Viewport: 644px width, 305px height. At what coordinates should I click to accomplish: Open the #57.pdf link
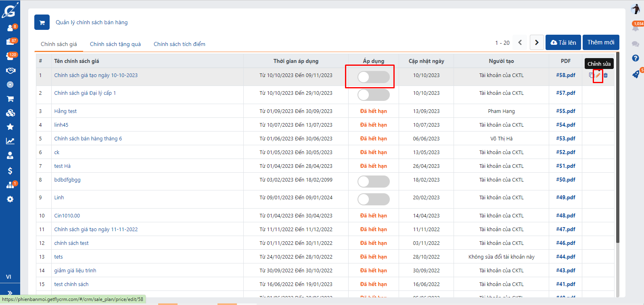point(565,93)
